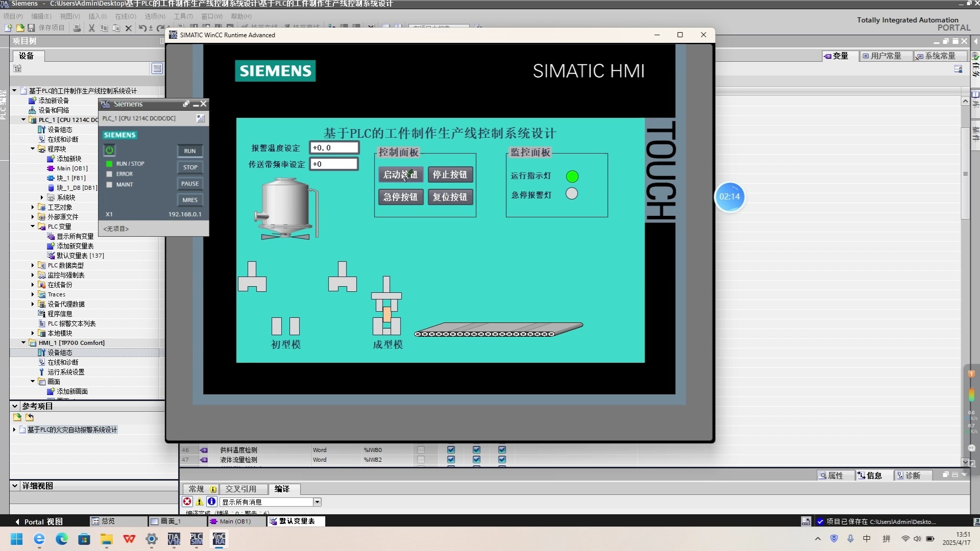Click the PLCSIM power button icon
The width and height of the screenshot is (980, 551).
109,151
